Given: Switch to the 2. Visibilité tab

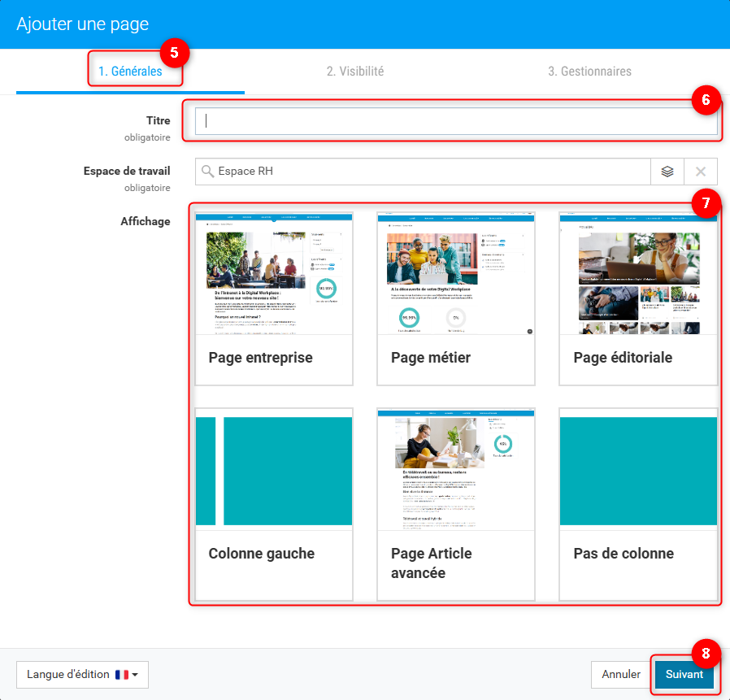Looking at the screenshot, I should click(x=354, y=72).
